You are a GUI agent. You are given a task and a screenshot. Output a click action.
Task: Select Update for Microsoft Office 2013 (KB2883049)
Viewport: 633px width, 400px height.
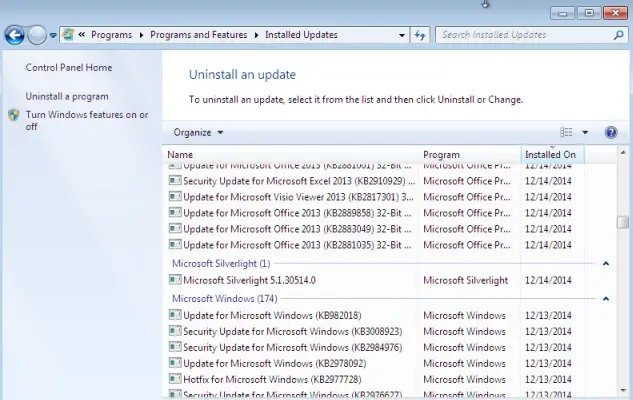tap(297, 229)
